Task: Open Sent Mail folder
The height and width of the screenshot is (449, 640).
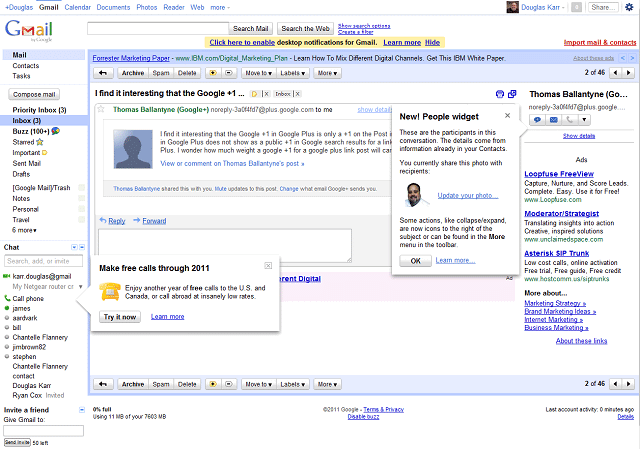Action: click(27, 163)
